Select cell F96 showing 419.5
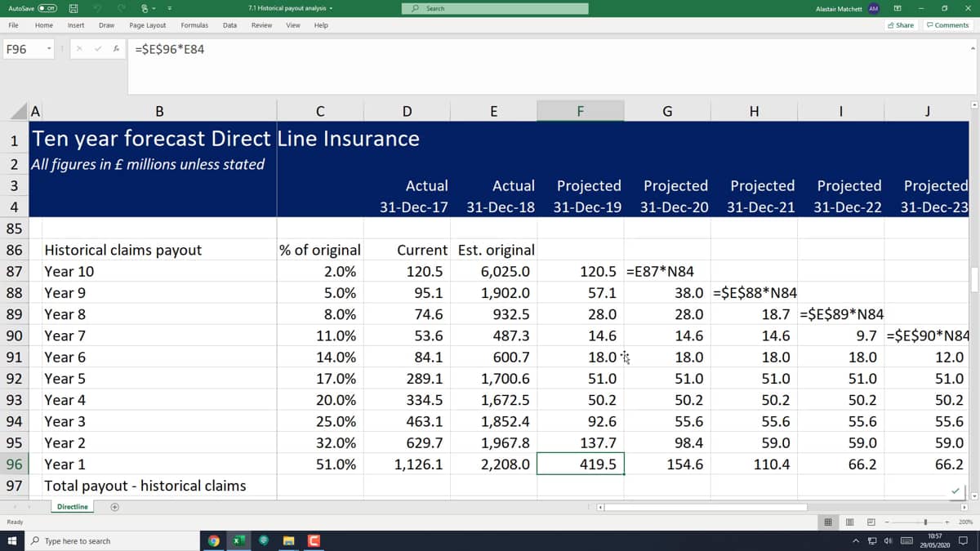 point(581,464)
